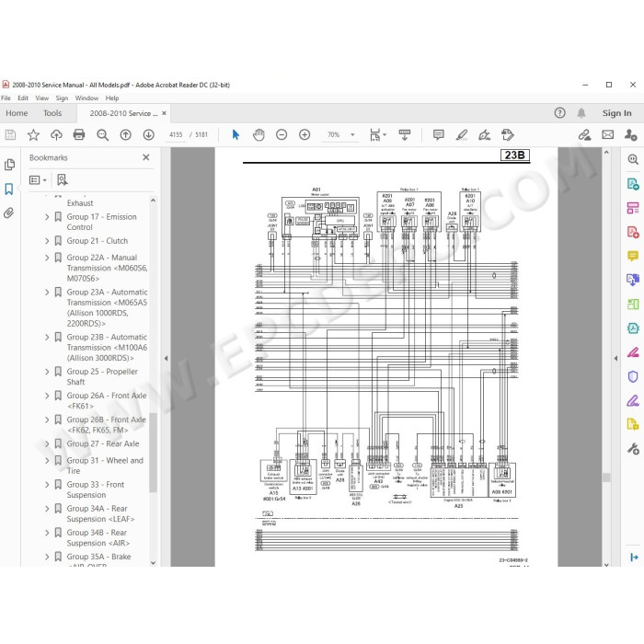Click the Sign In button
This screenshot has width=644, height=644.
click(617, 113)
